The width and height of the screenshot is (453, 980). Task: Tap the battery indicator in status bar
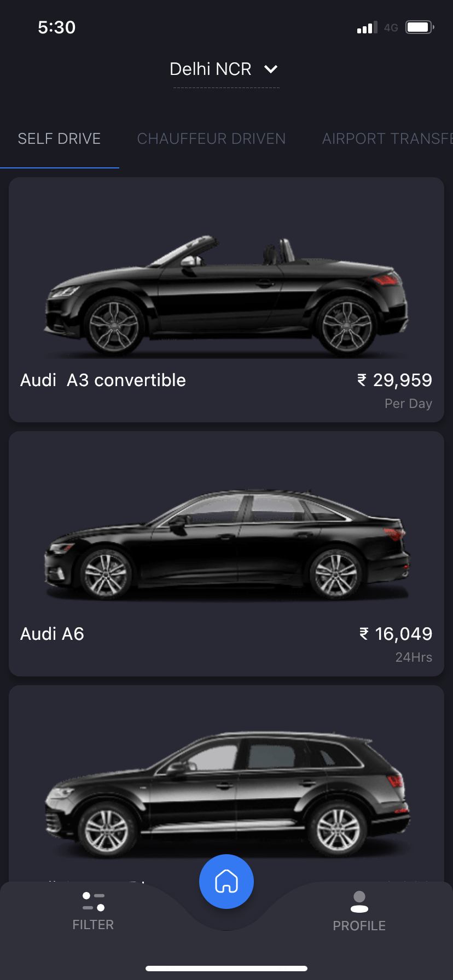(420, 27)
